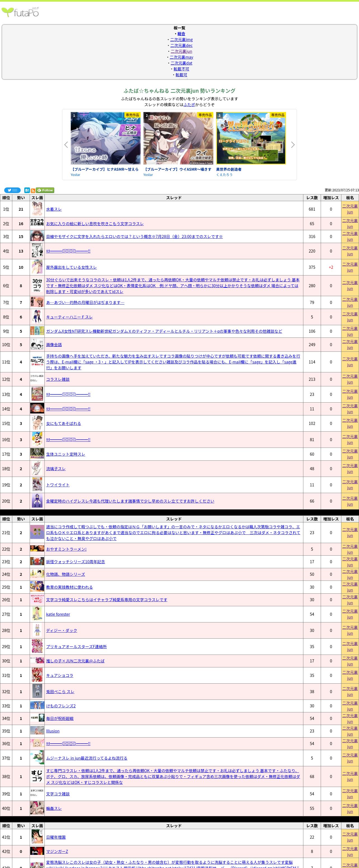359x868 pixels.
Task: Open the Illusion thread link
Action: tap(53, 731)
